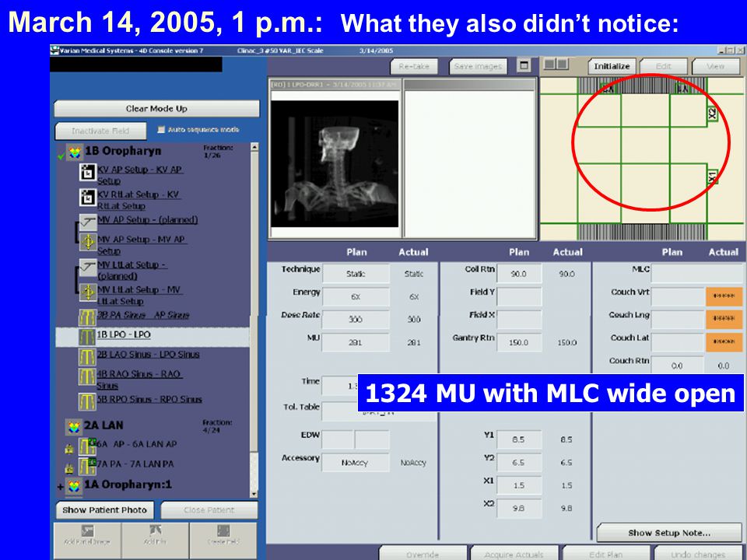Click the KV RtLat Setup image icon
Image resolution: width=747 pixels, height=560 pixels.
(88, 197)
